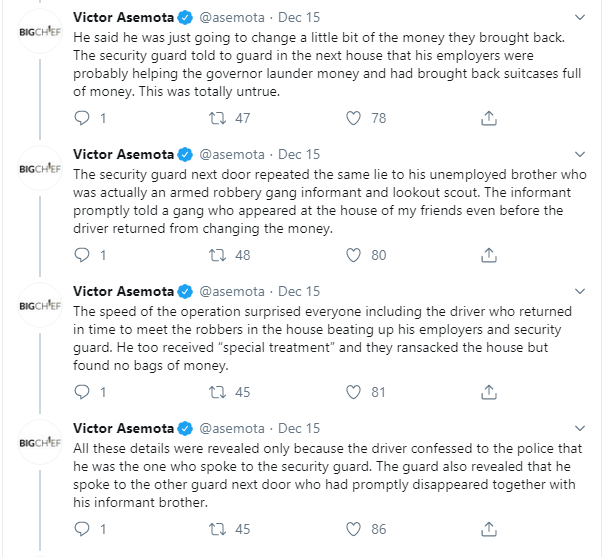Like the tweet with 86 likes
This screenshot has height=557, width=614.
point(352,528)
